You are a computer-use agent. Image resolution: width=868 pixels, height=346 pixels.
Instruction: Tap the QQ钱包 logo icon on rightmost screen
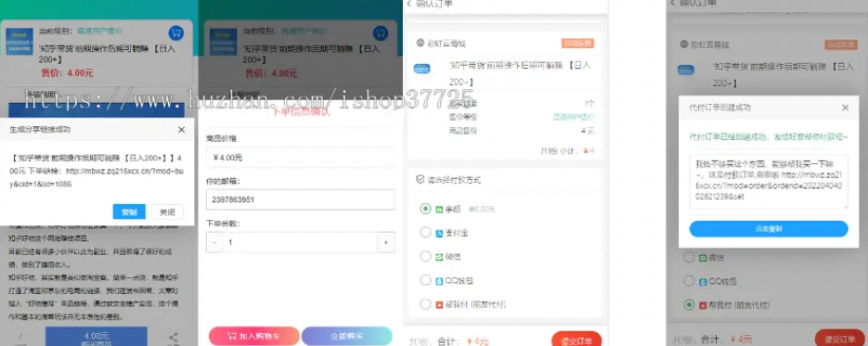tap(703, 281)
